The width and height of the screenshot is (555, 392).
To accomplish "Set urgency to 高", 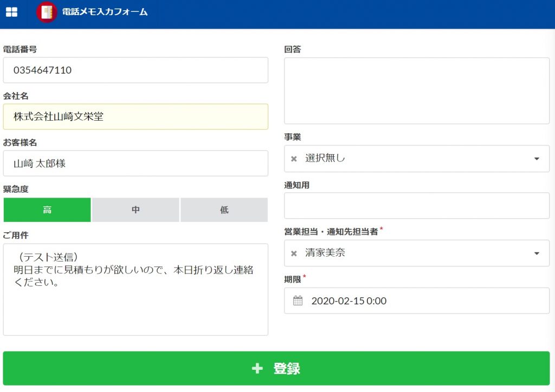I will pyautogui.click(x=47, y=210).
